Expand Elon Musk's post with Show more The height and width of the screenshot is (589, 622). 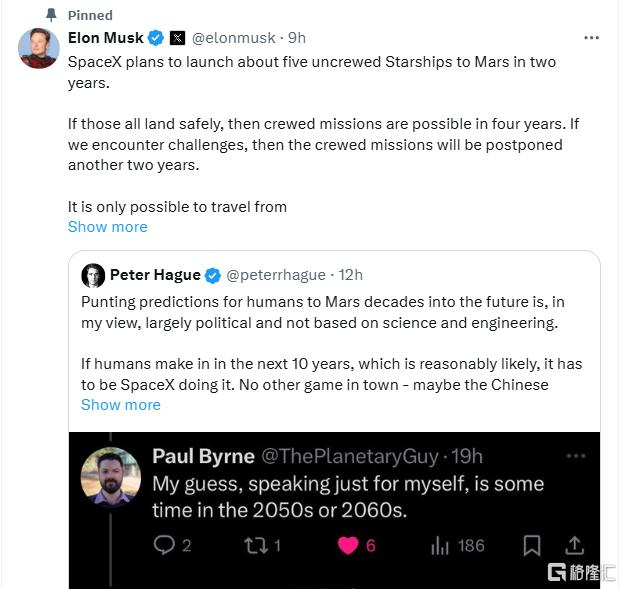coord(107,227)
